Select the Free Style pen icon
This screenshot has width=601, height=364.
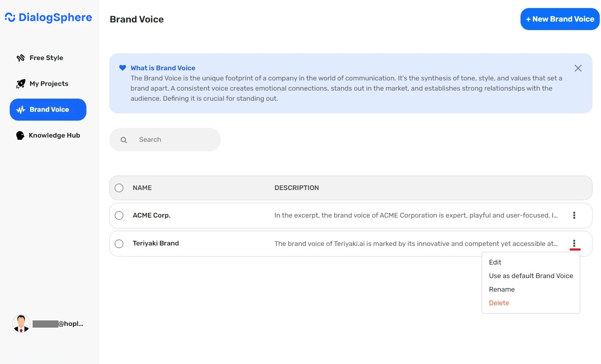pos(20,58)
